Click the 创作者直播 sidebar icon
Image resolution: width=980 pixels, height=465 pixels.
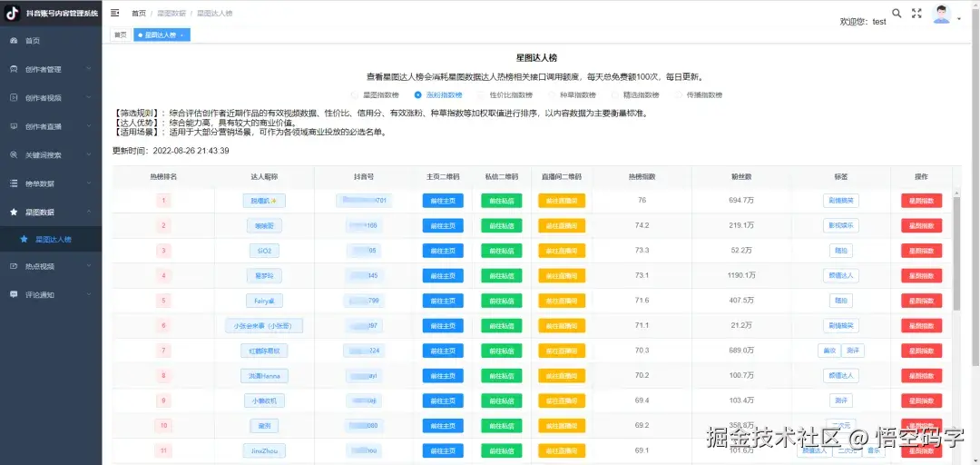click(x=14, y=126)
